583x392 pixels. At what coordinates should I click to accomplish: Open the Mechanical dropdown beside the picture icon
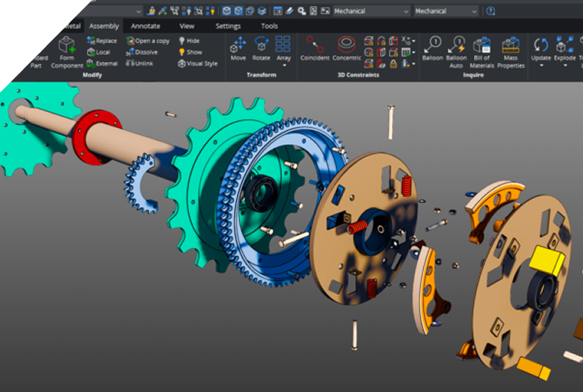pyautogui.click(x=371, y=11)
